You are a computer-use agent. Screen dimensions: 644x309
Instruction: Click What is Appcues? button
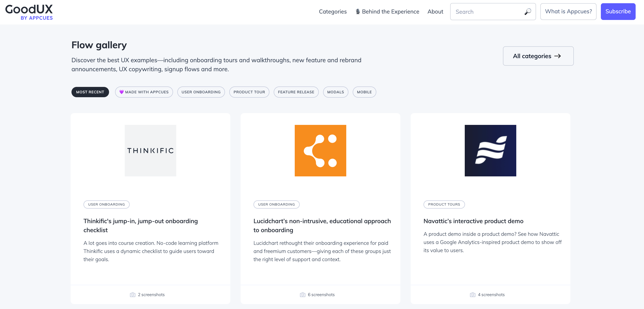[568, 12]
